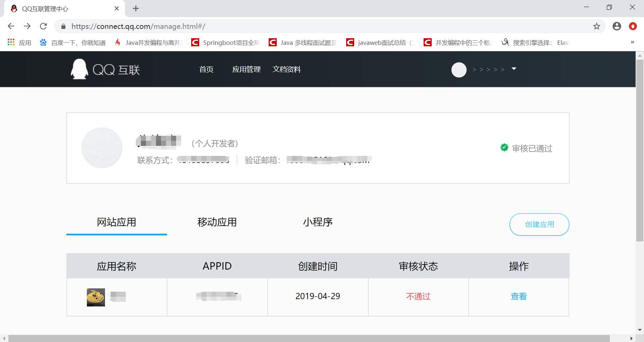
Task: Open the 并发编程中的三个概念 bookmark
Action: (458, 43)
